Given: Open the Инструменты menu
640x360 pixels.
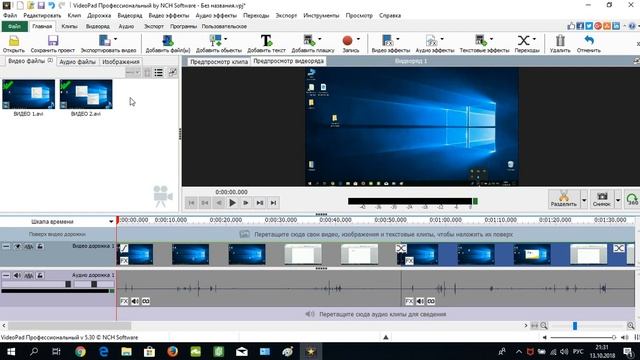Looking at the screenshot, I should (x=321, y=15).
